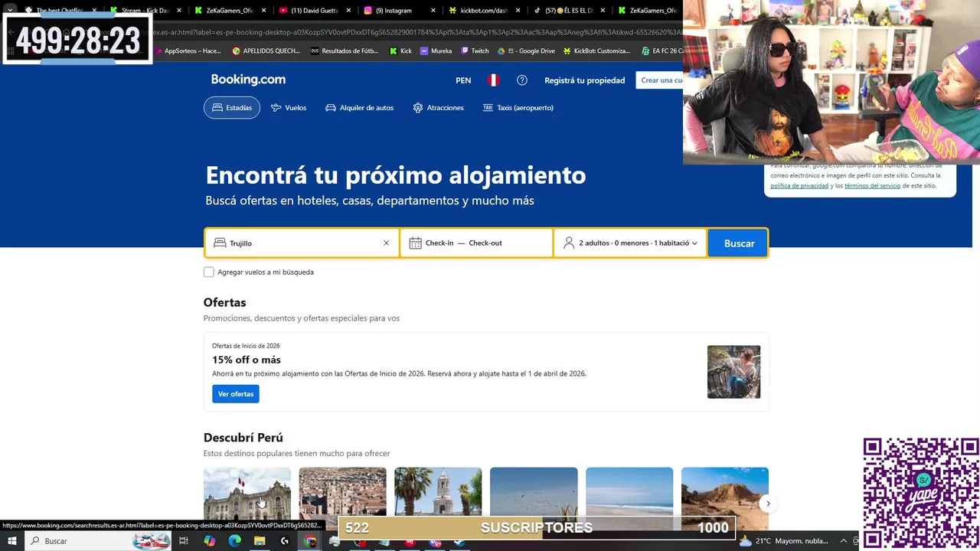Show hidden system tray icons

click(844, 541)
